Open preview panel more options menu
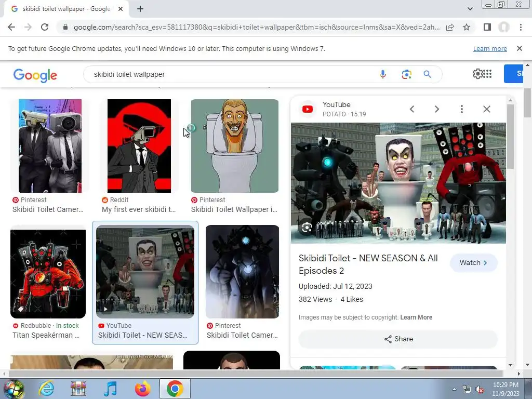 pyautogui.click(x=461, y=109)
